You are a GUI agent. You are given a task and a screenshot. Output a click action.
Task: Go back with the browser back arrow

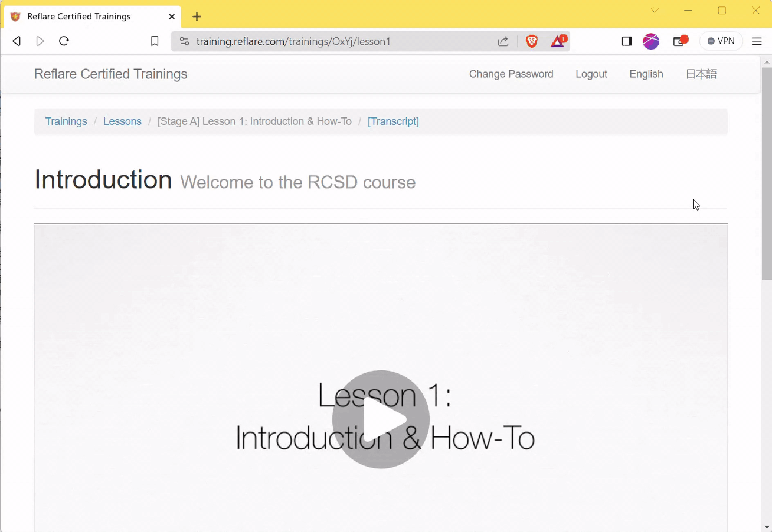(17, 41)
